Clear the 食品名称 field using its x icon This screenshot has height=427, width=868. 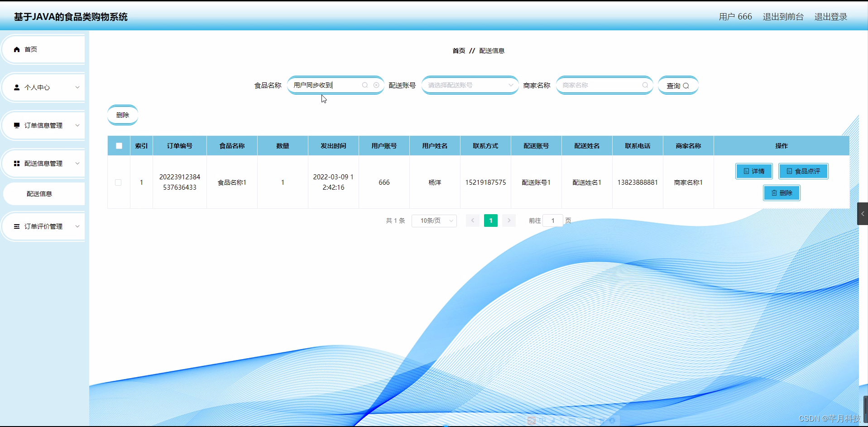[x=376, y=85]
